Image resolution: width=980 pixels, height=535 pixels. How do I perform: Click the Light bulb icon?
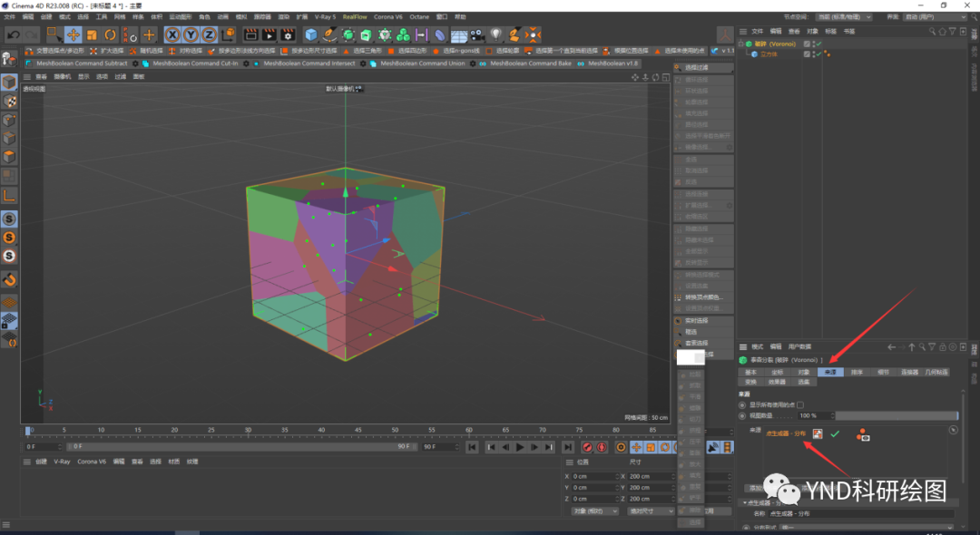(495, 35)
